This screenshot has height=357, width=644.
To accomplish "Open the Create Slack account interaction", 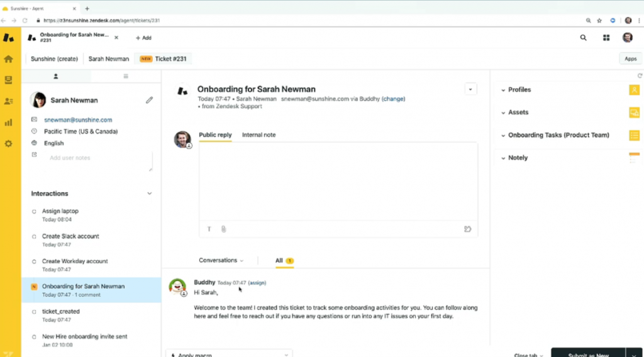I will [x=91, y=240].
